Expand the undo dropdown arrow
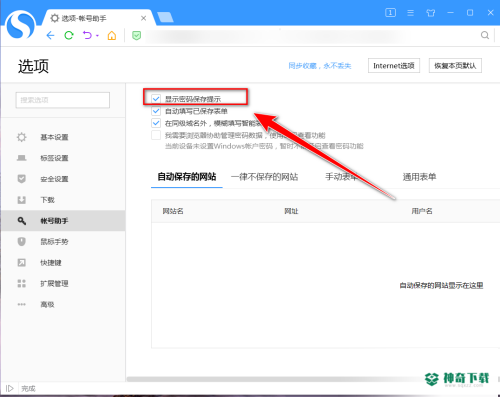500x397 pixels. pyautogui.click(x=97, y=35)
